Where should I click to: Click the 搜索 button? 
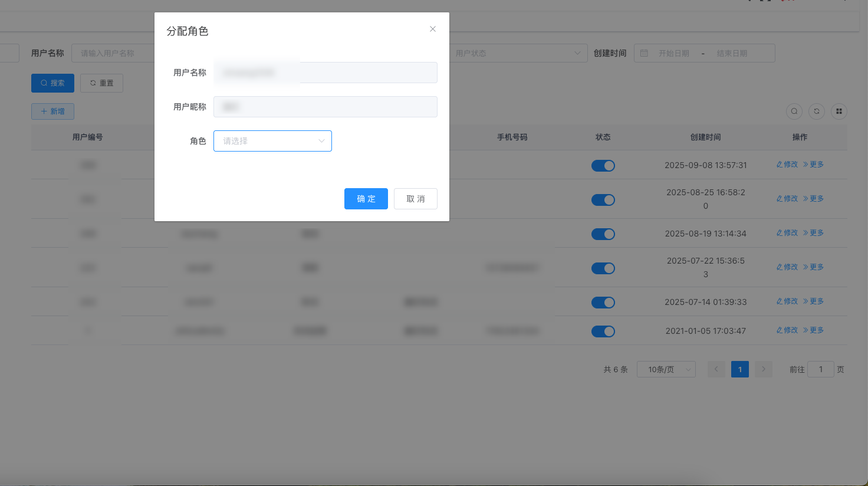pyautogui.click(x=52, y=83)
